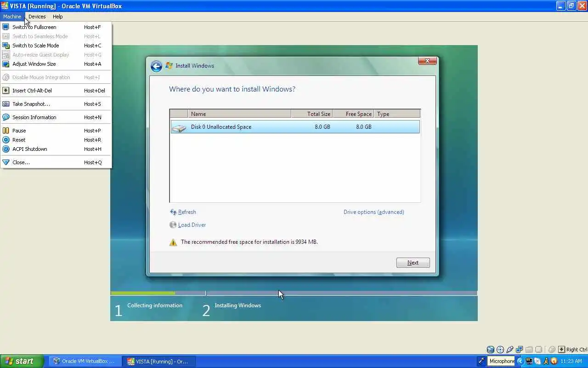Sort by Name column header
Viewport: 588px width, 368px height.
point(239,114)
